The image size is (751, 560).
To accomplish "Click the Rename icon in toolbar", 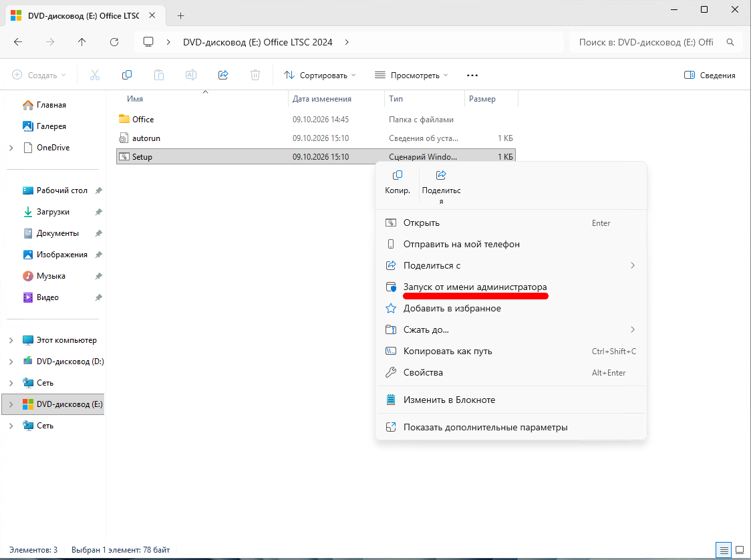I will pyautogui.click(x=190, y=76).
